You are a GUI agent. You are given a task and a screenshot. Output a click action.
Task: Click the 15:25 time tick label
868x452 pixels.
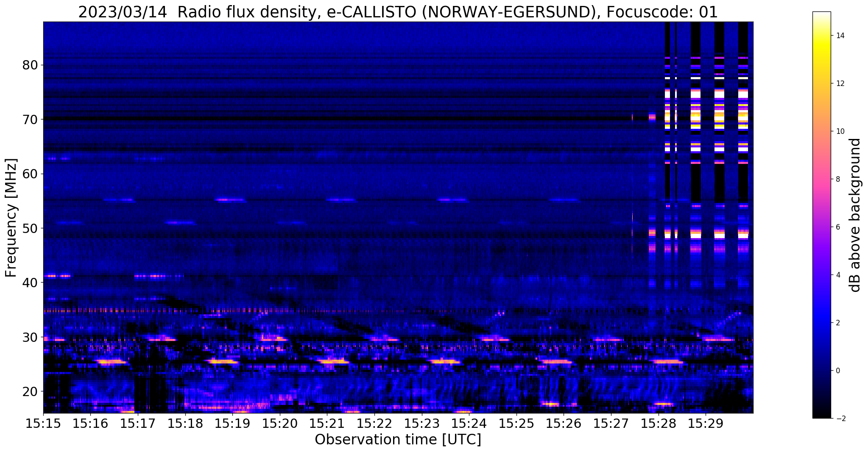[x=516, y=424]
